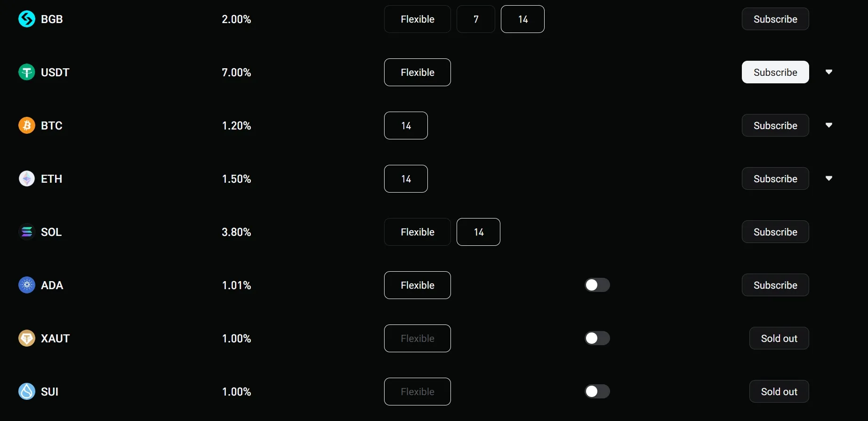The width and height of the screenshot is (868, 421).
Task: Choose the 14 day term for BTC
Action: [x=406, y=126]
